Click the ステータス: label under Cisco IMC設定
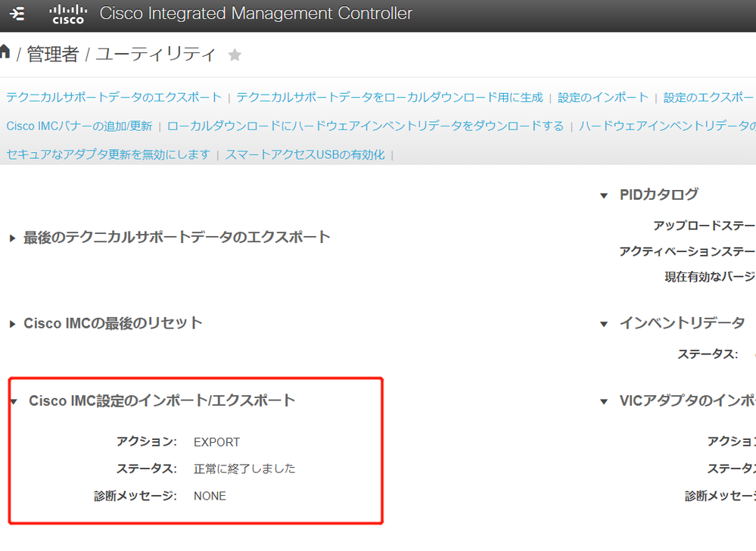 [x=147, y=469]
